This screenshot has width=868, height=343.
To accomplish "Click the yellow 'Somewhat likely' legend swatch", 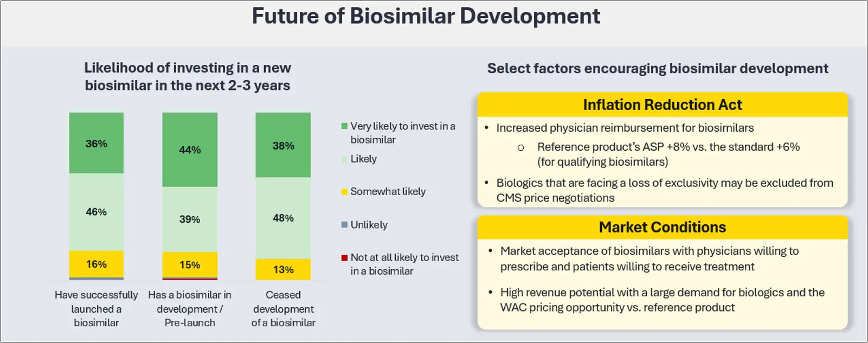I will click(x=344, y=192).
